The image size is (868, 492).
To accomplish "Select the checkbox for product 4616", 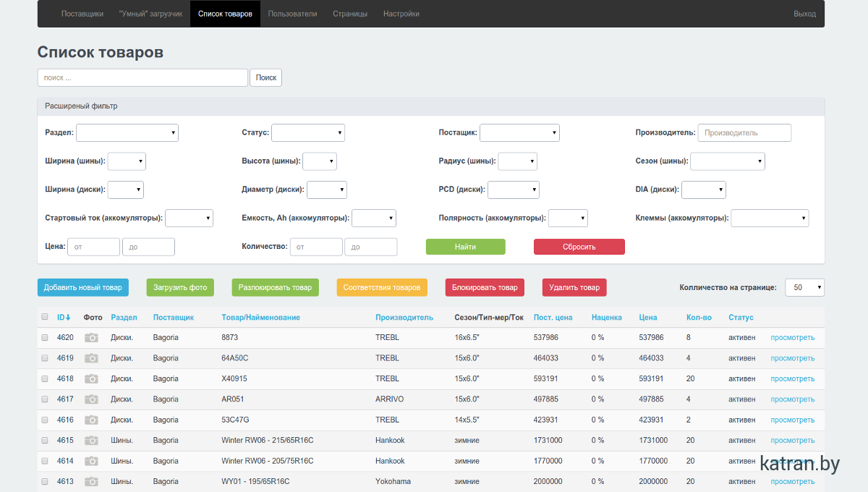I will [x=45, y=420].
